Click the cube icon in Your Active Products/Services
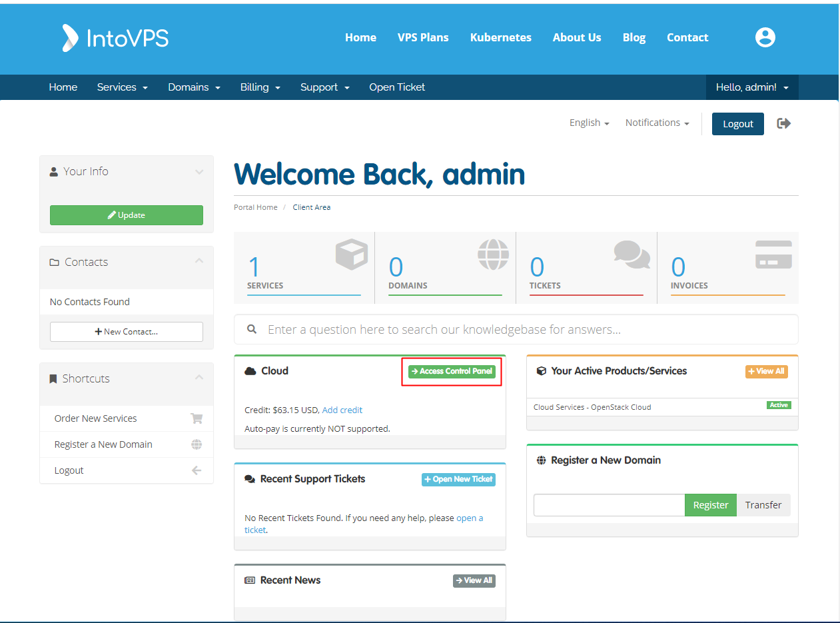 (541, 371)
